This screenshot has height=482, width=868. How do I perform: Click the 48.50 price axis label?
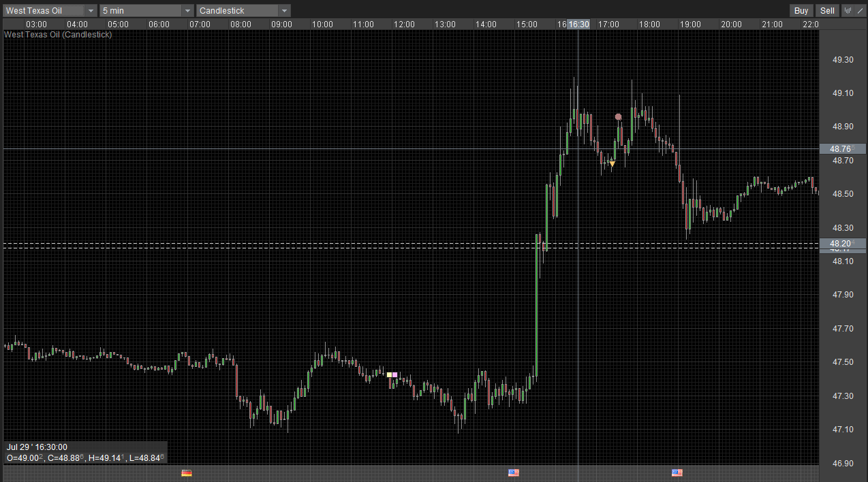(843, 194)
